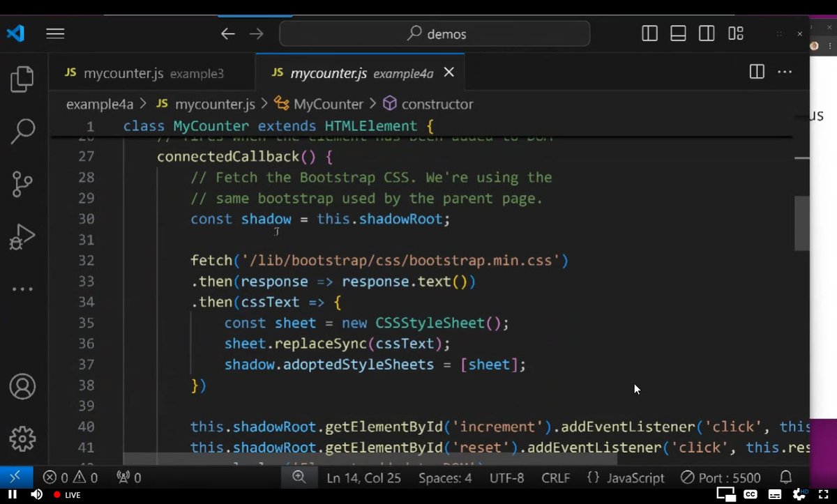Click the ports forwarded '0' indicator

(129, 478)
